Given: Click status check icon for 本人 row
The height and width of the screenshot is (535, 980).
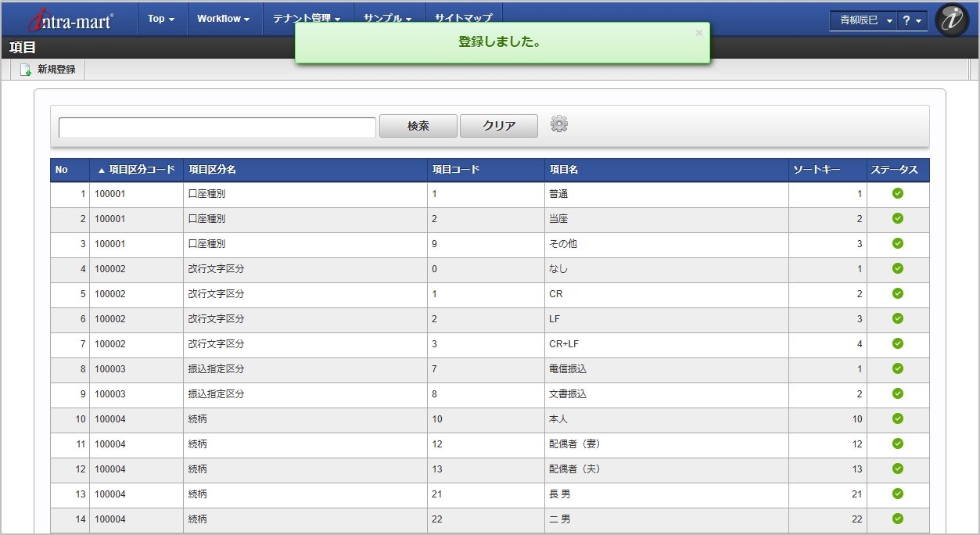Looking at the screenshot, I should 898,418.
